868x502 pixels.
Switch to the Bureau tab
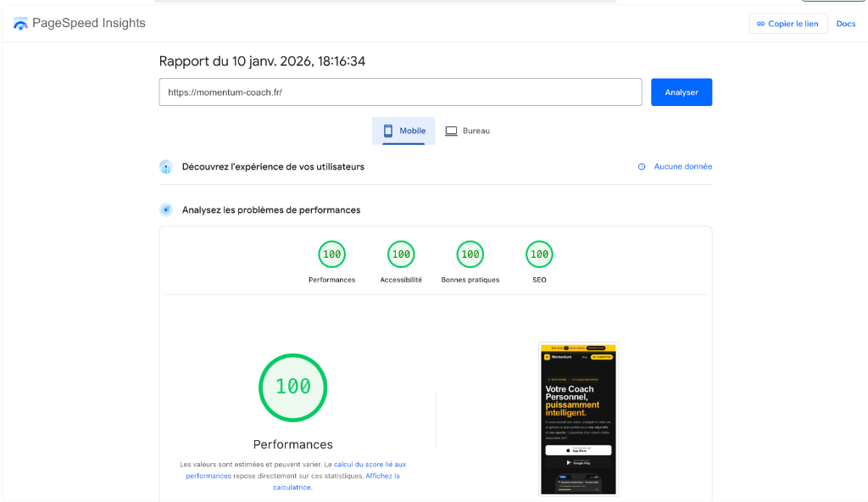(468, 131)
